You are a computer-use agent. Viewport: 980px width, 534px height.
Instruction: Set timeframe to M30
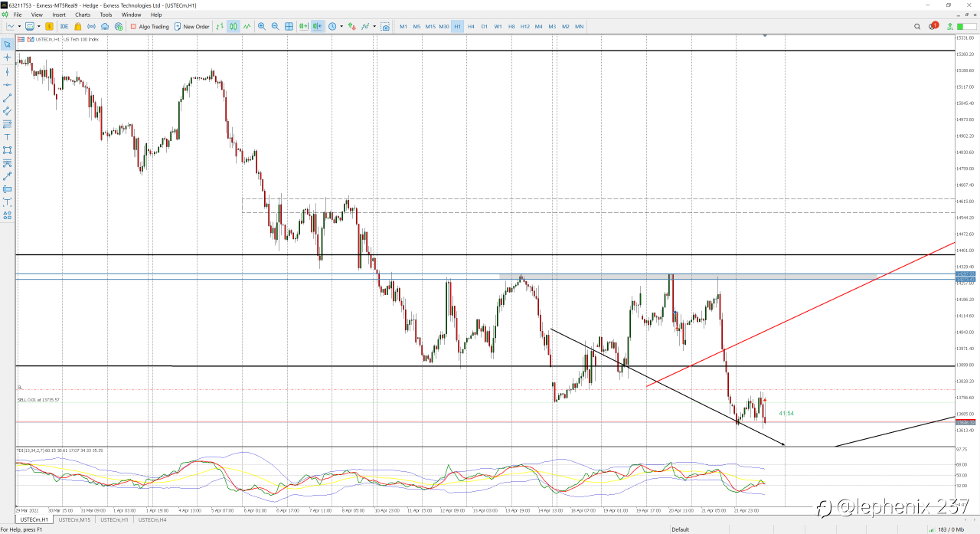(444, 26)
